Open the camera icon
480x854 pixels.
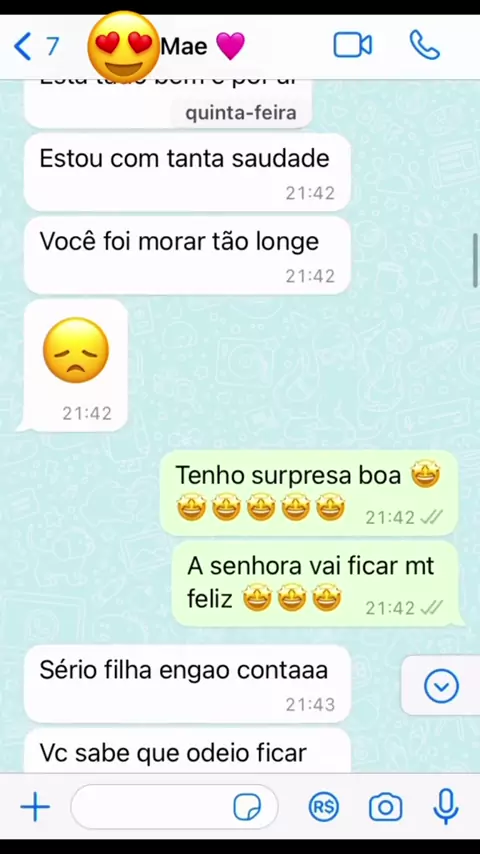(x=386, y=807)
